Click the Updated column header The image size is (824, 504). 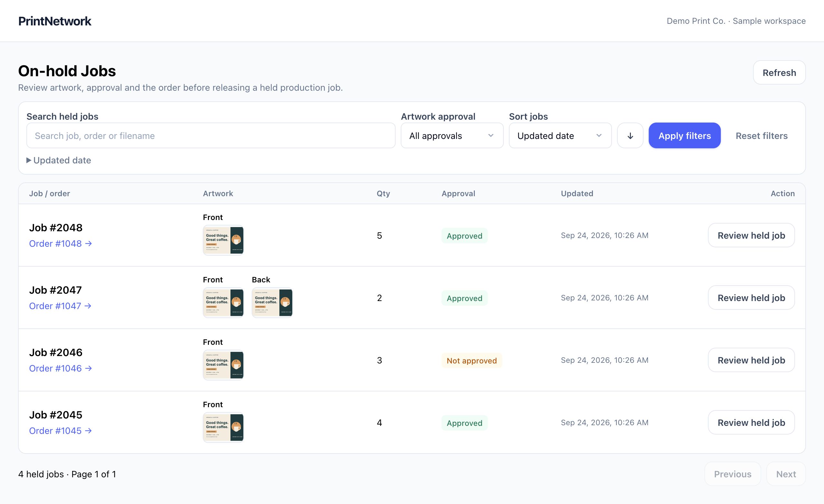[577, 194]
